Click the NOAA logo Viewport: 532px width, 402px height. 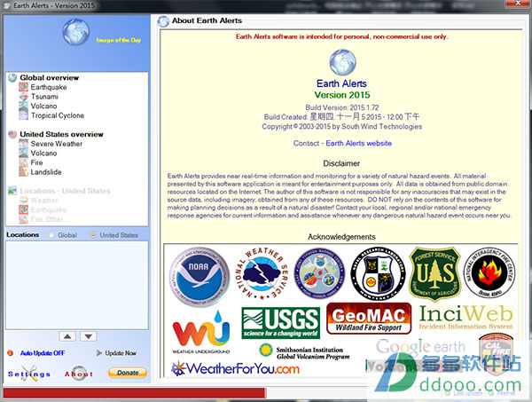click(x=199, y=277)
